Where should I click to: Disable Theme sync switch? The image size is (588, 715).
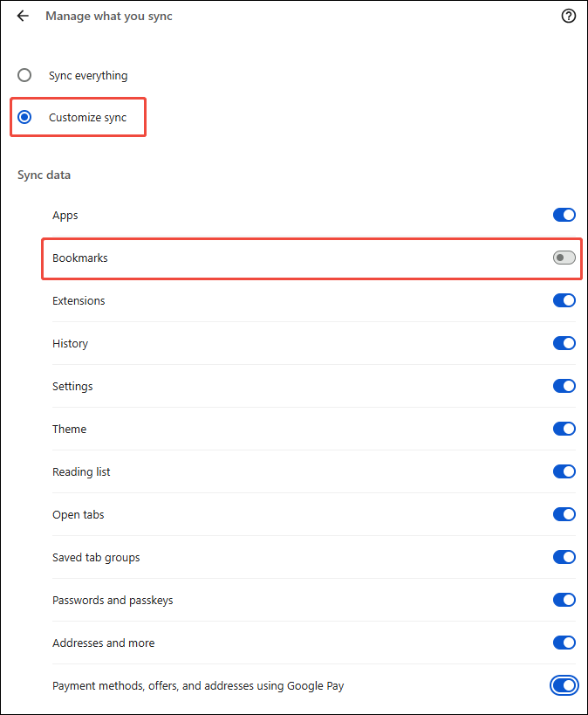pos(564,429)
